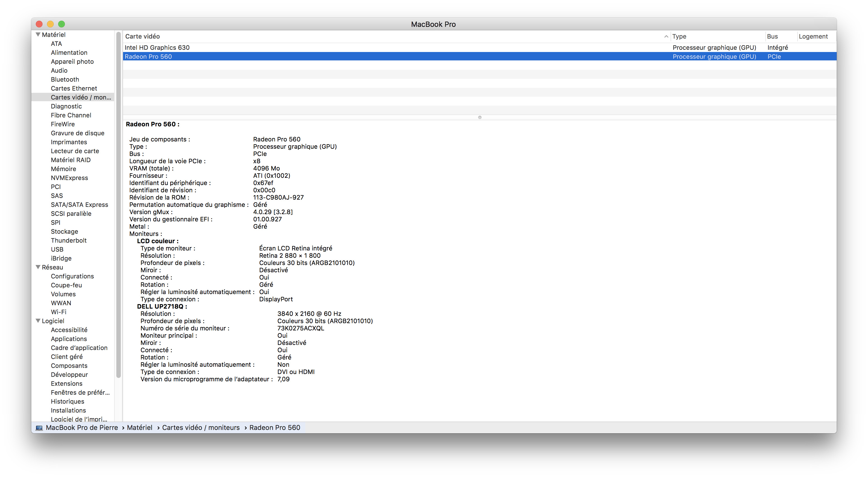Select Thunderbolt in the sidebar
This screenshot has height=478, width=868.
(69, 240)
